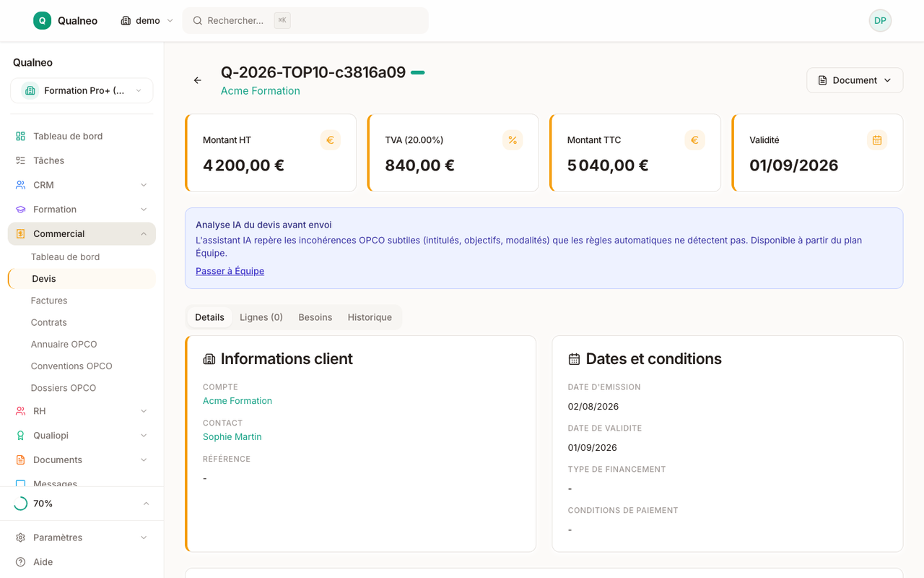Click the Aide question mark icon
This screenshot has height=578, width=924.
point(20,562)
